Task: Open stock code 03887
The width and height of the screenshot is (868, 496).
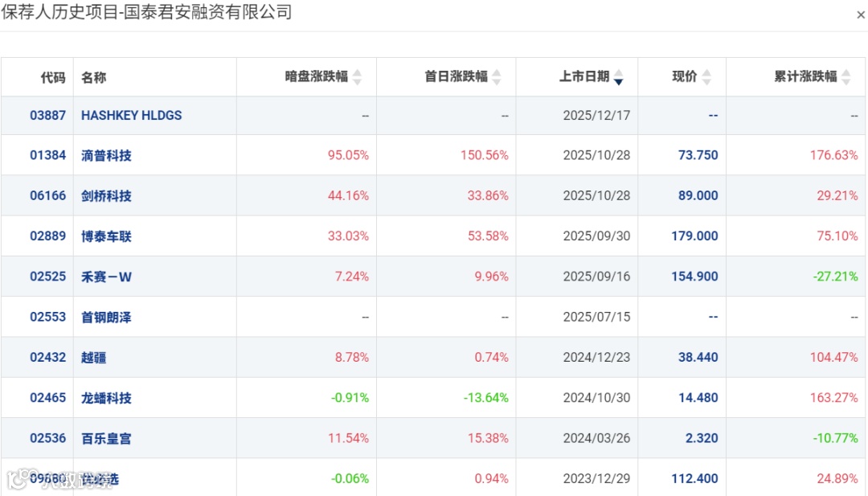Action: (47, 115)
